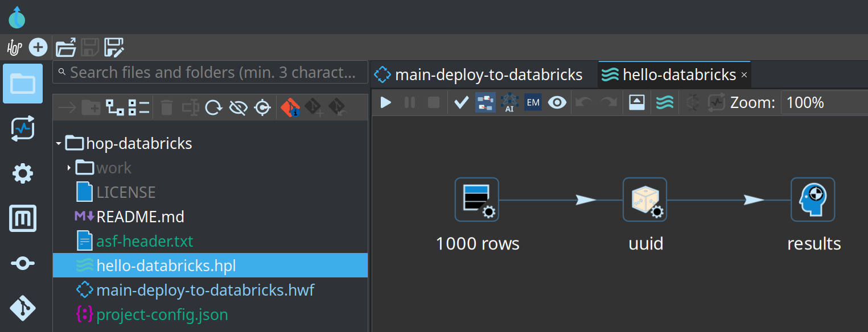Select the uuid transform icon
This screenshot has height=332, width=868.
coord(645,200)
